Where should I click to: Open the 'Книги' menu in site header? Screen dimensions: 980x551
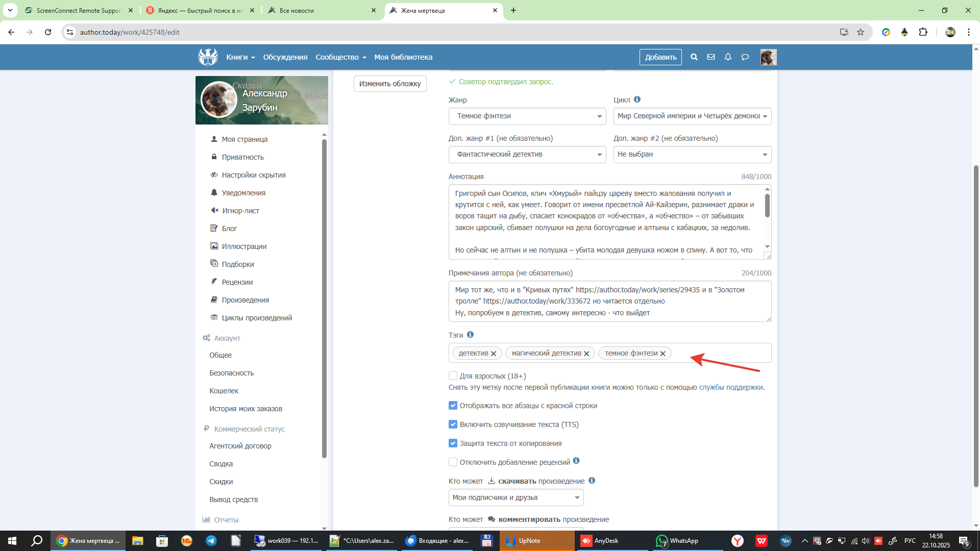coord(240,57)
